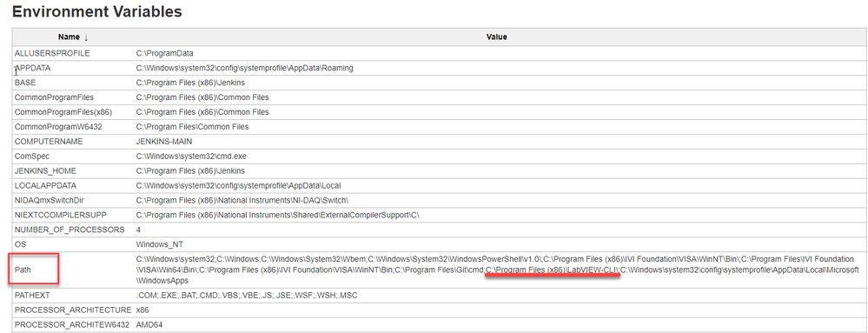
Task: Select the CommonProgramW6432 variable name
Action: (58, 127)
